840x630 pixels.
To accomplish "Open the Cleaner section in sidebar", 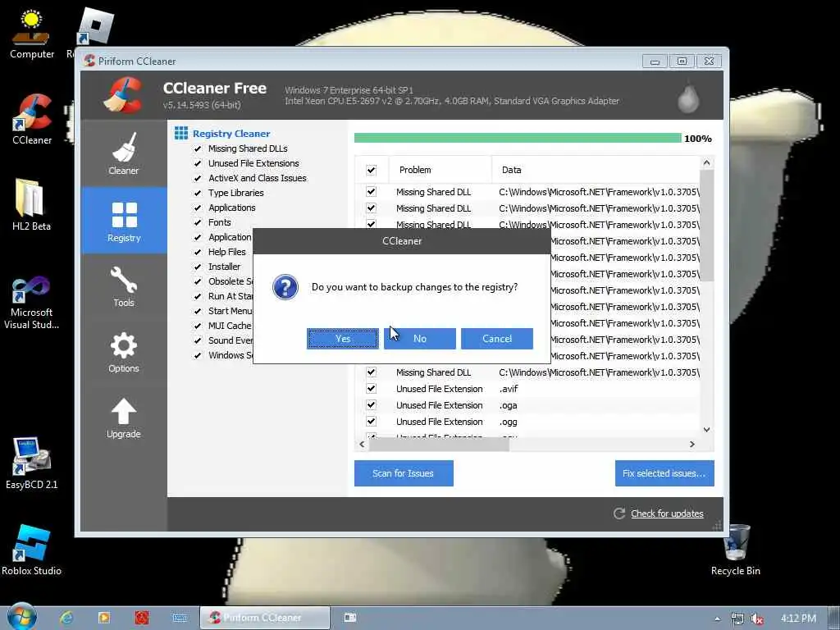I will click(x=124, y=153).
